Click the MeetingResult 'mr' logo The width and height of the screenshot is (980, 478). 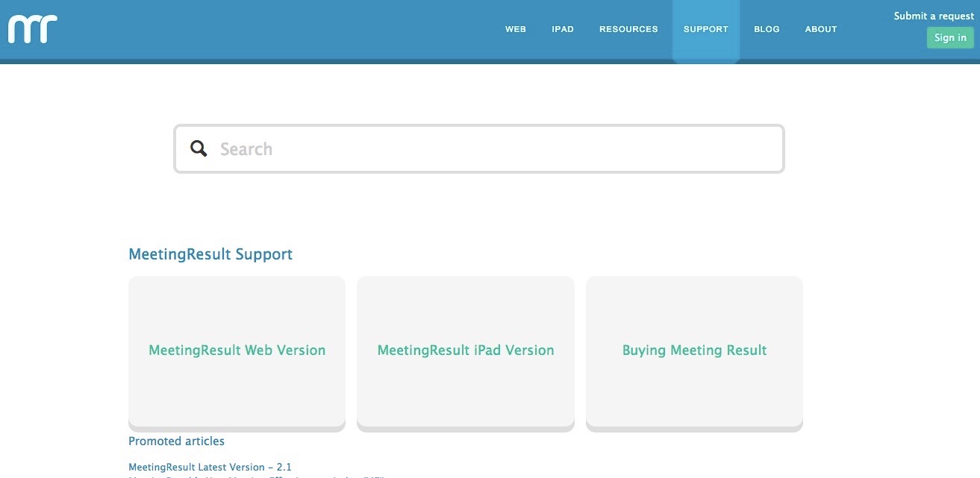(33, 29)
